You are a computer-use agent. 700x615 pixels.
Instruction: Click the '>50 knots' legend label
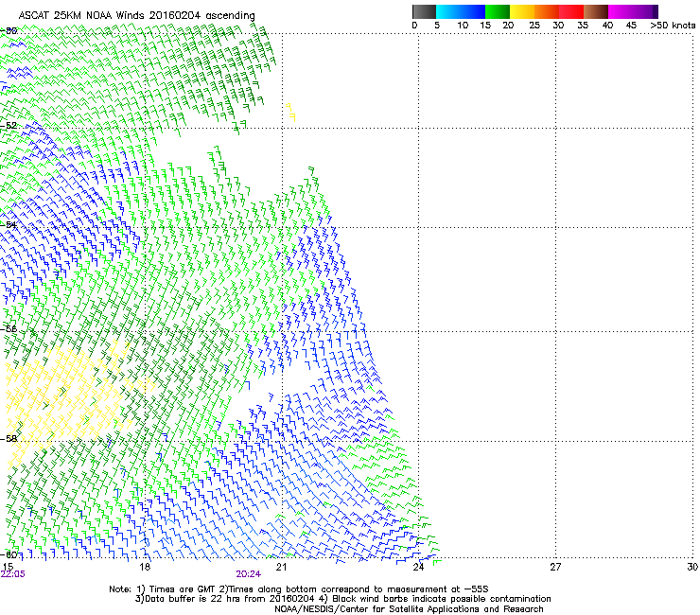pyautogui.click(x=673, y=26)
